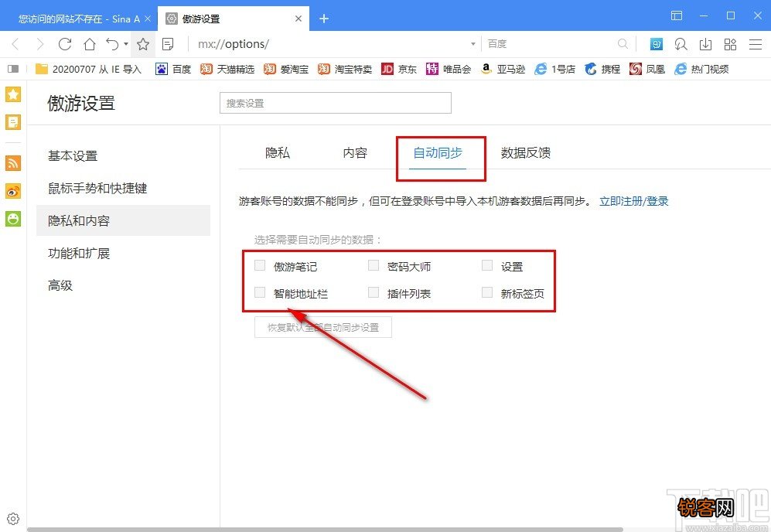Toggle the sidebar panel icon
Viewport: 771px width, 532px height.
(x=13, y=69)
